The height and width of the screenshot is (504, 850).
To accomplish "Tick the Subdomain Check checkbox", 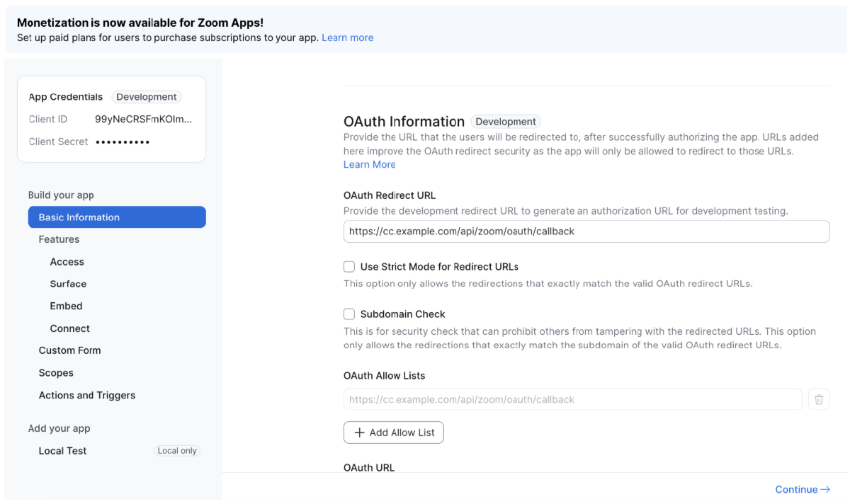I will (349, 314).
